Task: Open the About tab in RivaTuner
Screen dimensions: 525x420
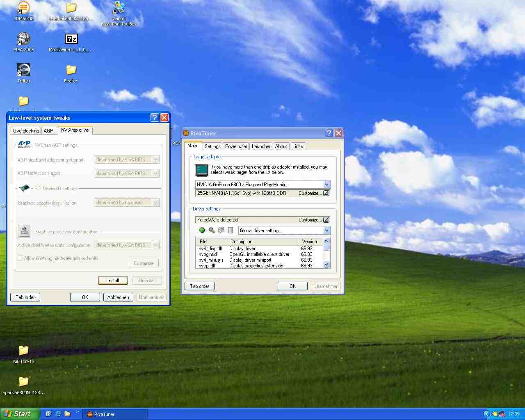Action: pyautogui.click(x=281, y=146)
